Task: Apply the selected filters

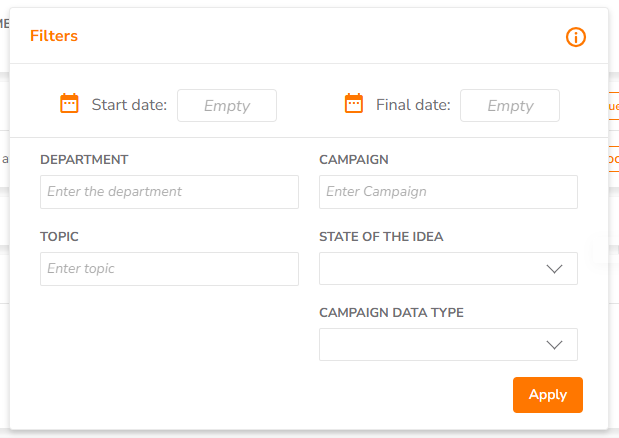Action: click(548, 395)
